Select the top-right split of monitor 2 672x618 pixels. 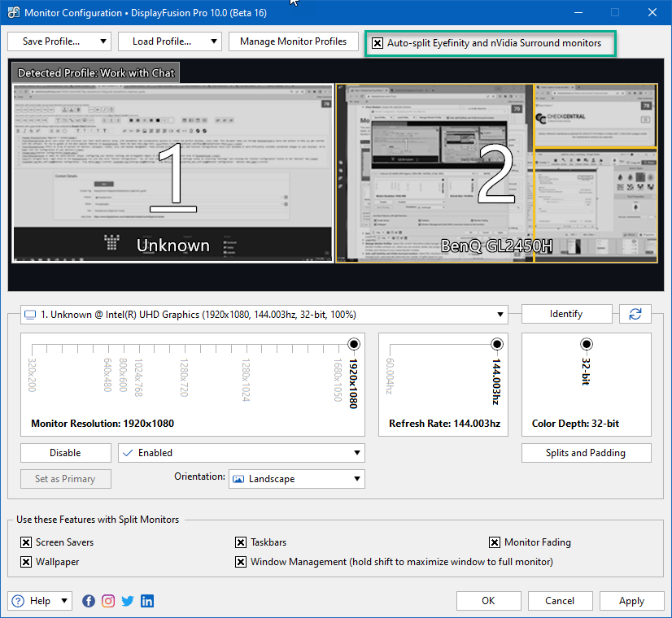596,115
